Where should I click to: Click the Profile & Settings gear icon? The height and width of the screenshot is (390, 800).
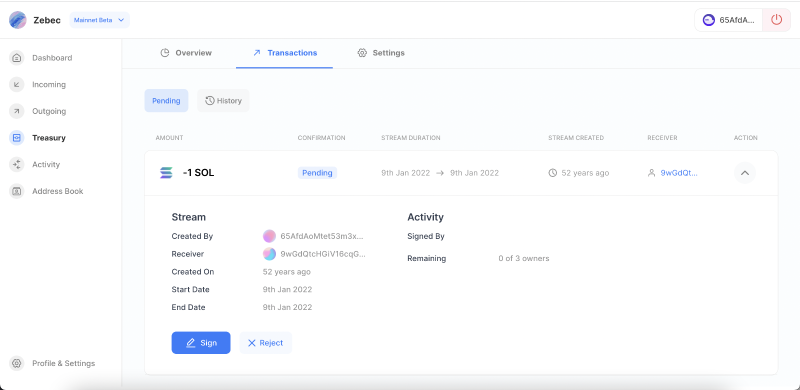pos(17,363)
